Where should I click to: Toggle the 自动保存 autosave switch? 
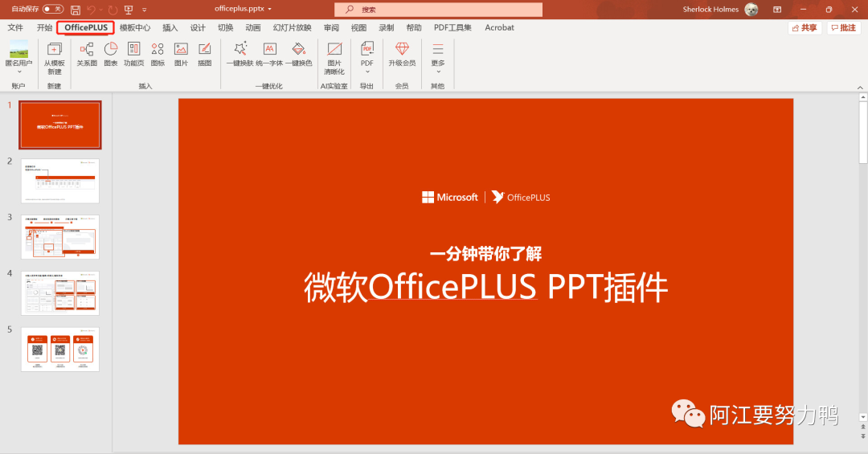[x=53, y=10]
